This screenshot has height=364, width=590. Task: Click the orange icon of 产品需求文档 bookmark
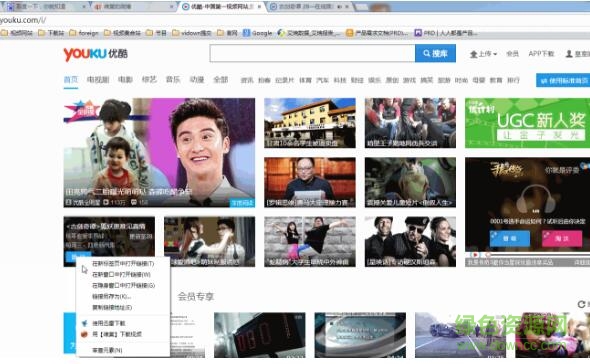pos(350,33)
